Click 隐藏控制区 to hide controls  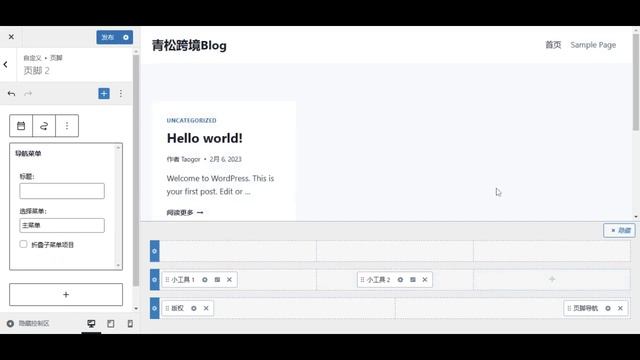point(28,323)
